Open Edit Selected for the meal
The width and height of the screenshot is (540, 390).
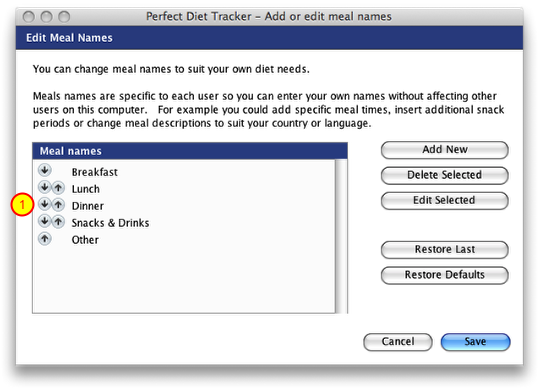[445, 201]
